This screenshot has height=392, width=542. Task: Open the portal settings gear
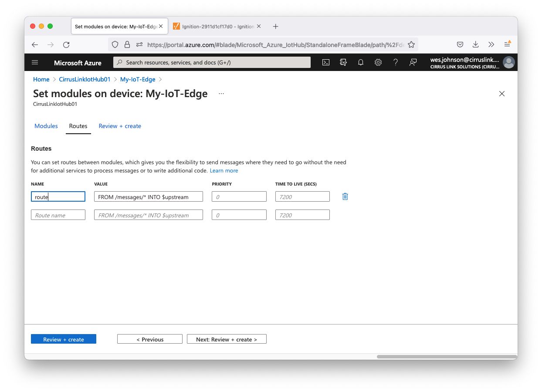(x=378, y=62)
